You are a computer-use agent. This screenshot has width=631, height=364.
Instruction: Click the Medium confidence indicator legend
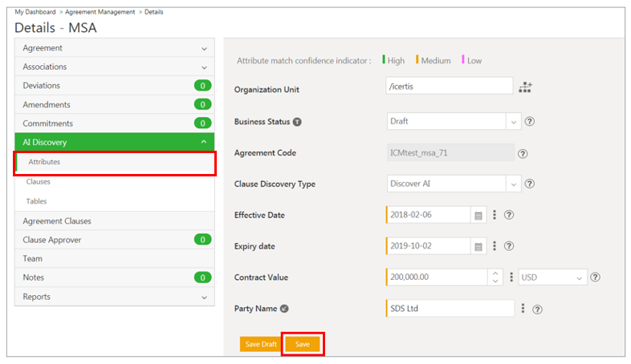(433, 60)
